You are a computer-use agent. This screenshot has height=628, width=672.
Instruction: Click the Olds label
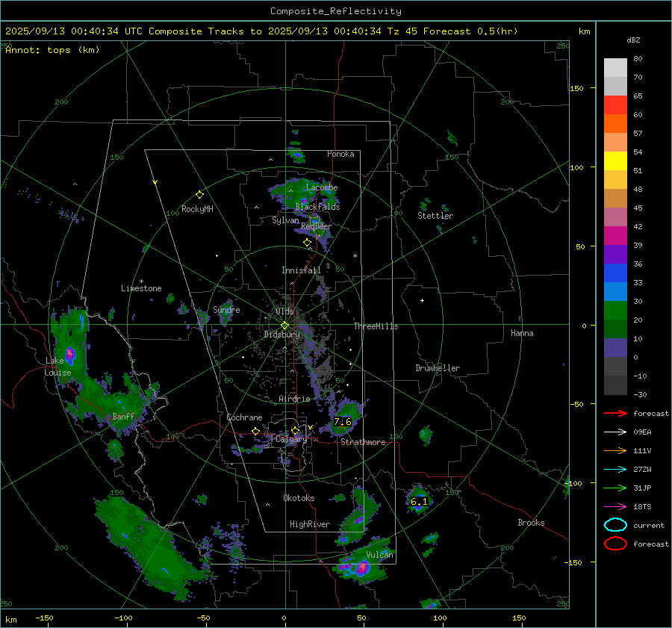tap(284, 311)
